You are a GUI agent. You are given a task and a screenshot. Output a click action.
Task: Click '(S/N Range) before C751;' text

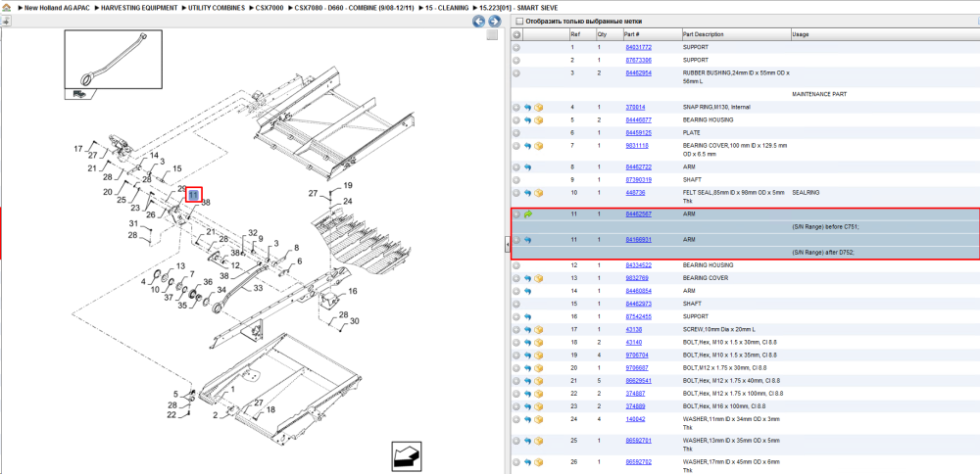824,226
